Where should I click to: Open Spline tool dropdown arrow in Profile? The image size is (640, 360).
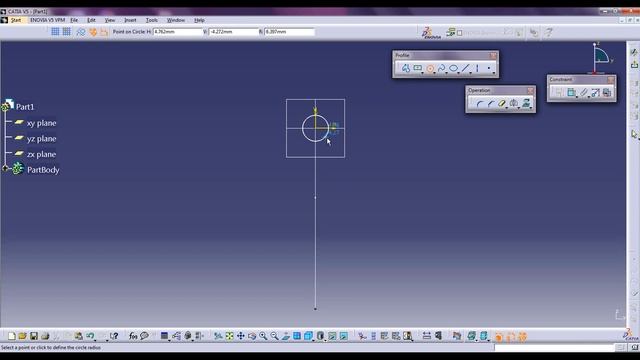pos(447,73)
